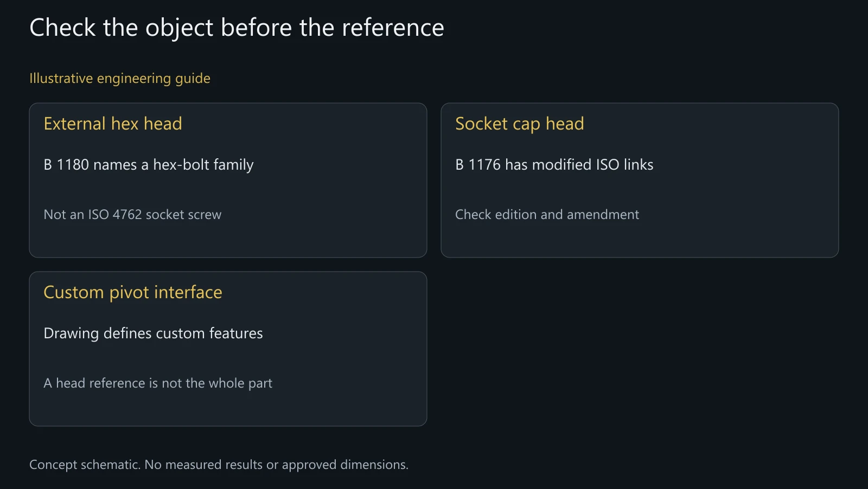Click the 'External hex head' heading
Screen dimensions: 868x489
113,124
